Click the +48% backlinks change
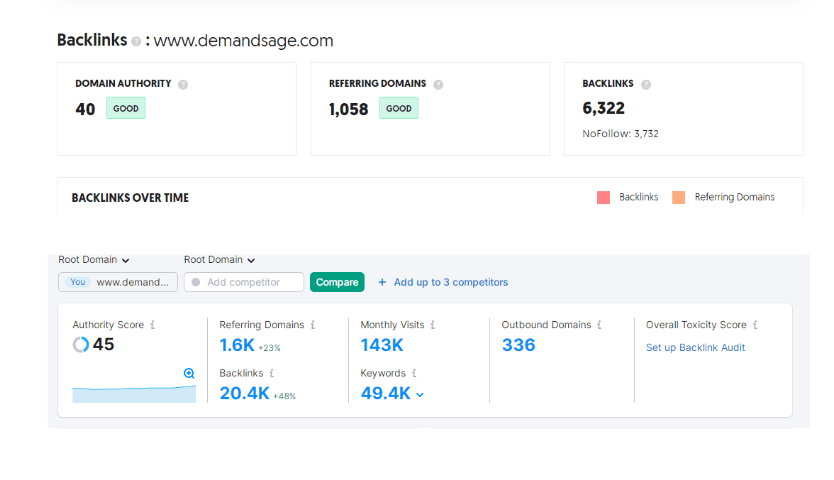Image resolution: width=834 pixels, height=480 pixels. click(x=284, y=396)
